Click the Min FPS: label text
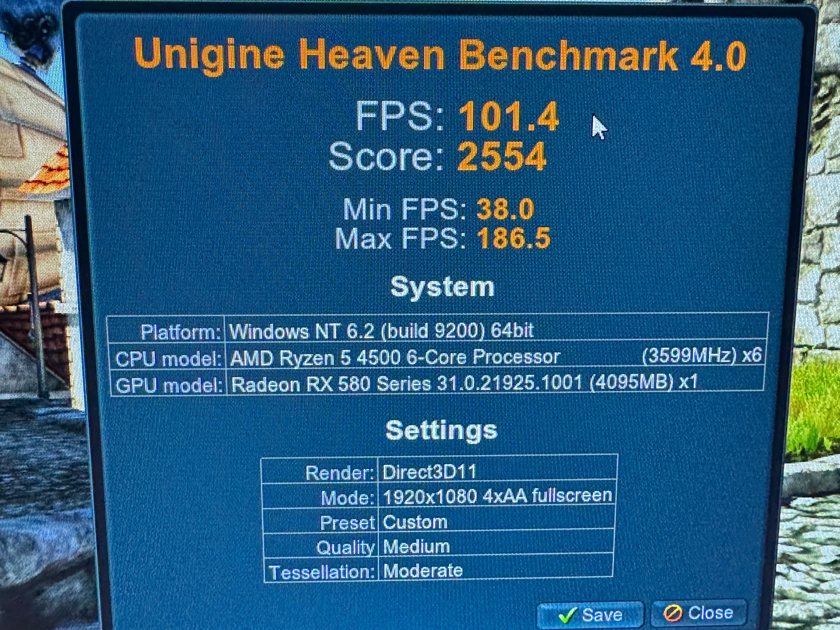840x630 pixels. pyautogui.click(x=404, y=209)
